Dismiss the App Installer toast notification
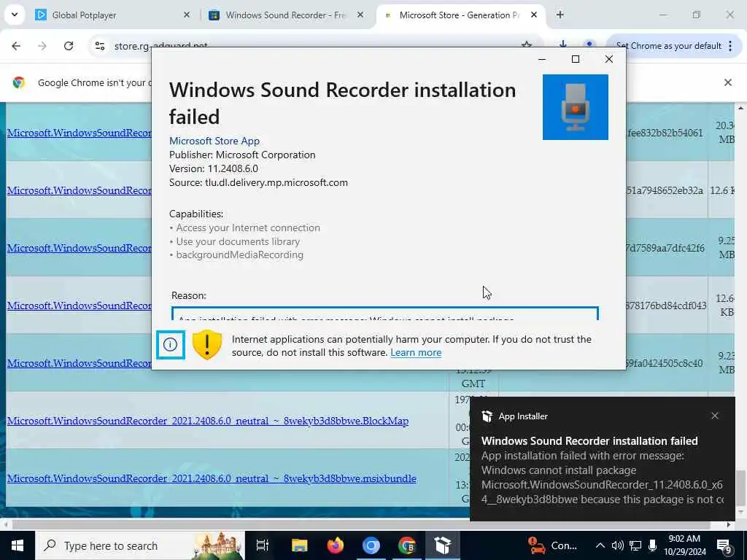 tap(715, 416)
